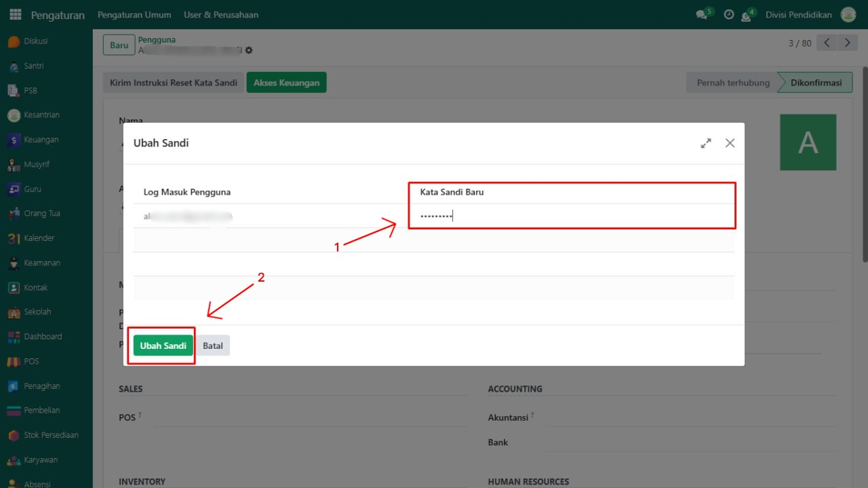Click the Kata Sandi Baru field
Image resolution: width=868 pixels, height=488 pixels.
click(571, 217)
